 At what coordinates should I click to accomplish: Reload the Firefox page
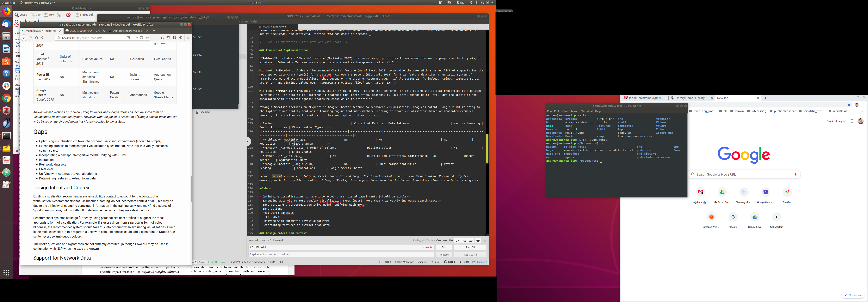tap(36, 38)
